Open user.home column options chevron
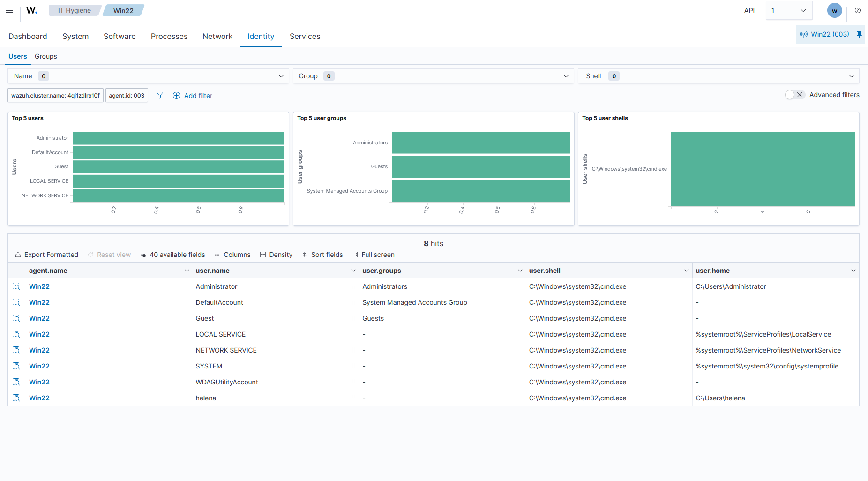The width and height of the screenshot is (868, 481). coord(853,271)
